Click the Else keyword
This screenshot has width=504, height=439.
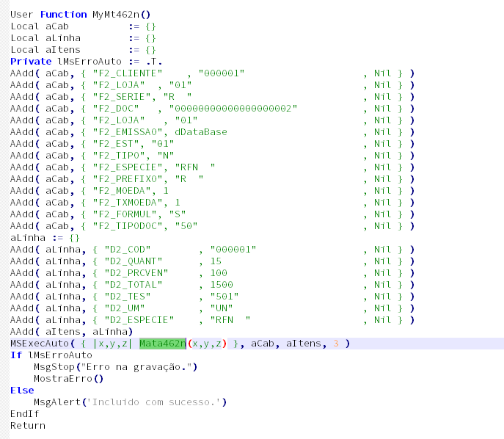(x=22, y=391)
